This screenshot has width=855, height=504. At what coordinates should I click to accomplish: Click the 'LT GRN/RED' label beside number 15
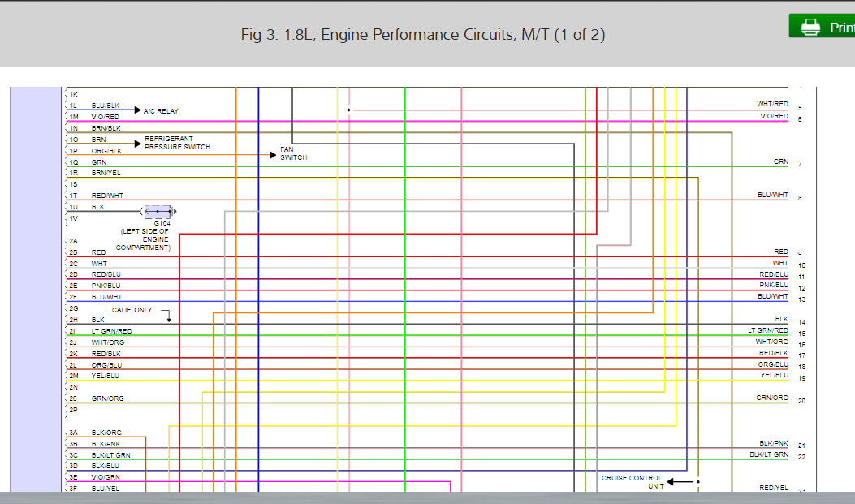tap(768, 331)
